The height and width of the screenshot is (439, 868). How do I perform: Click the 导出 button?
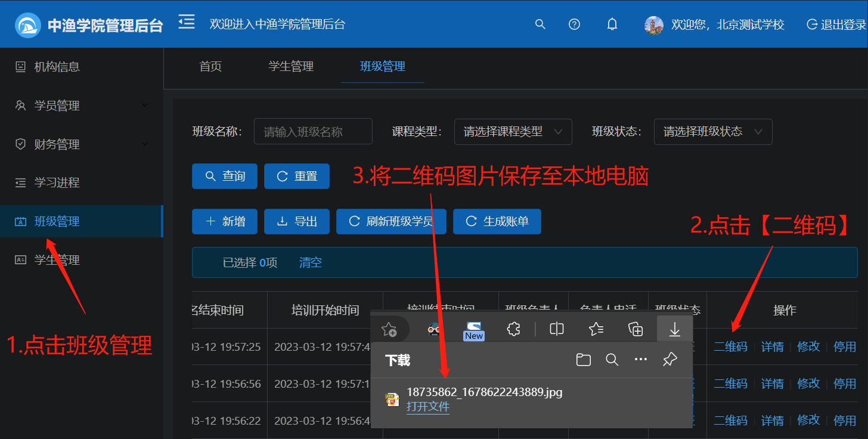coord(297,221)
